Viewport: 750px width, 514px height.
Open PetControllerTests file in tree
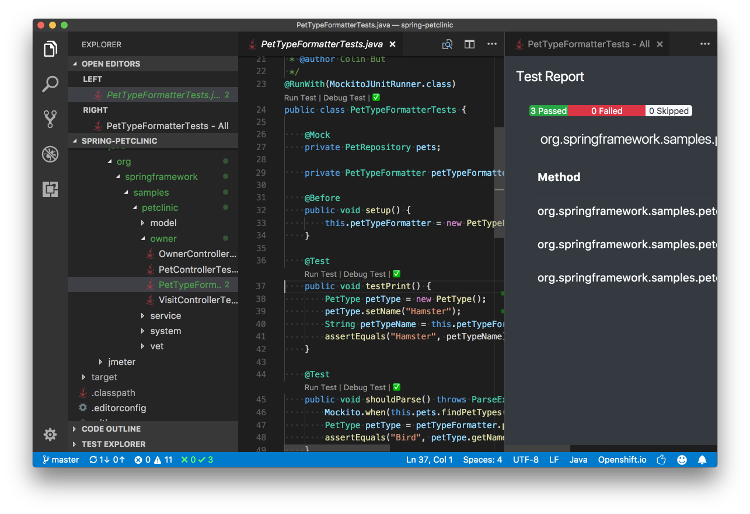(153, 269)
